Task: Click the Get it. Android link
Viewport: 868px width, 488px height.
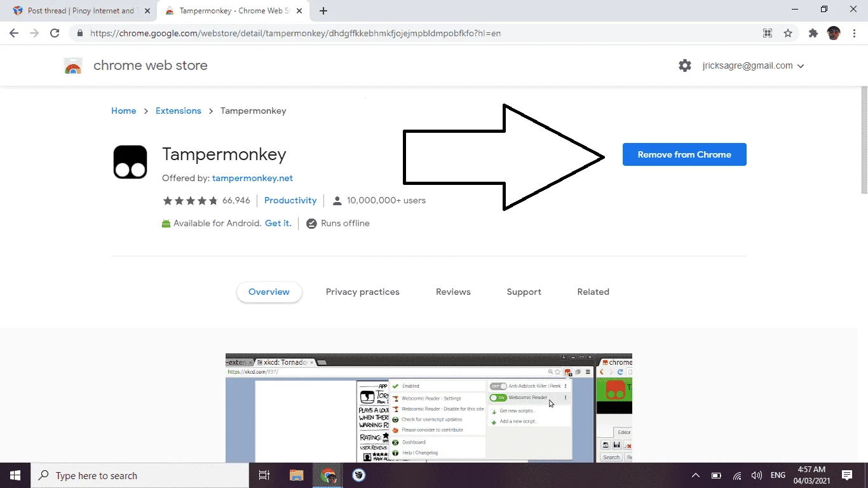Action: [278, 223]
